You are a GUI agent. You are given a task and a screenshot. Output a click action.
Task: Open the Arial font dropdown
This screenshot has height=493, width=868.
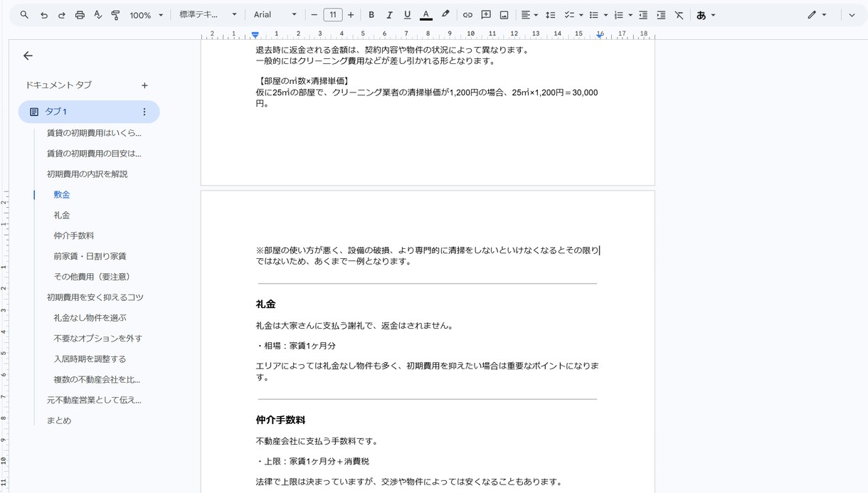coord(275,15)
